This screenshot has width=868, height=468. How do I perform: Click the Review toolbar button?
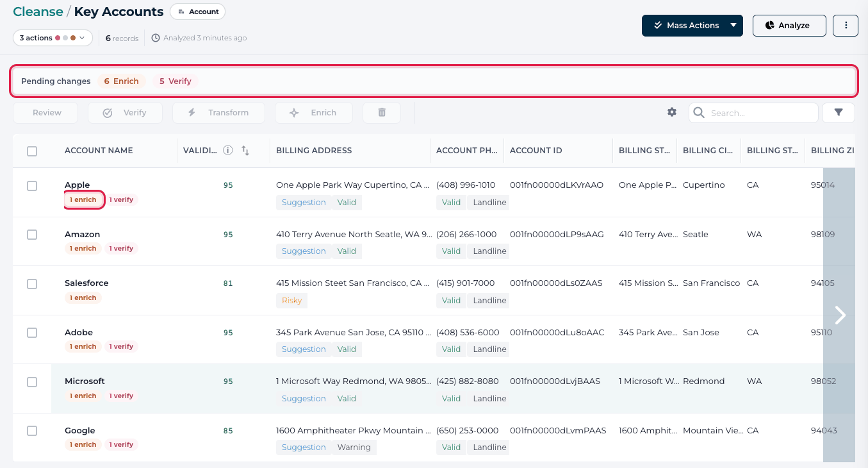coord(45,112)
